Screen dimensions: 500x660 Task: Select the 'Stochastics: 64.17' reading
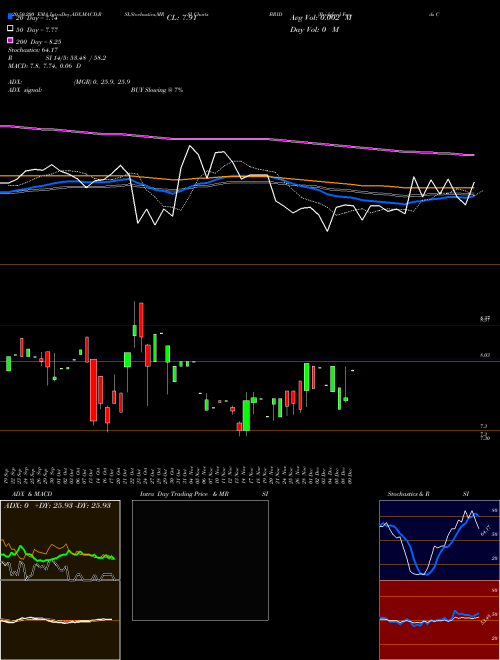coord(33,50)
